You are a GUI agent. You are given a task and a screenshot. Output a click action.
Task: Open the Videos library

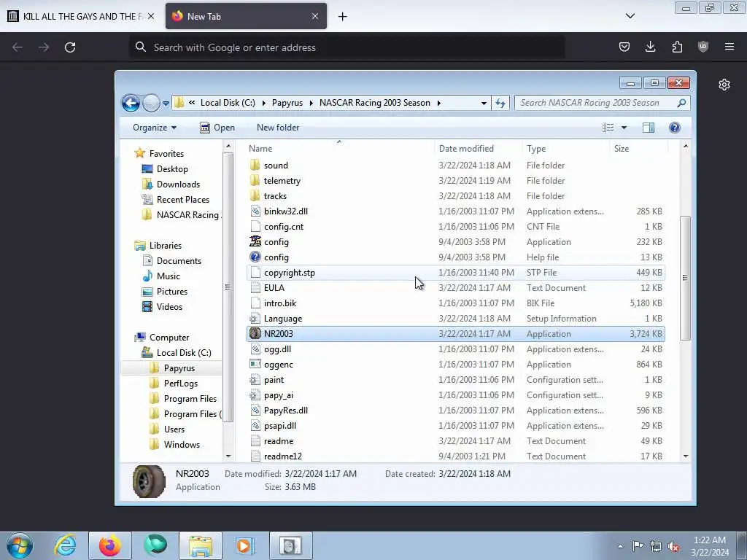coord(163,307)
